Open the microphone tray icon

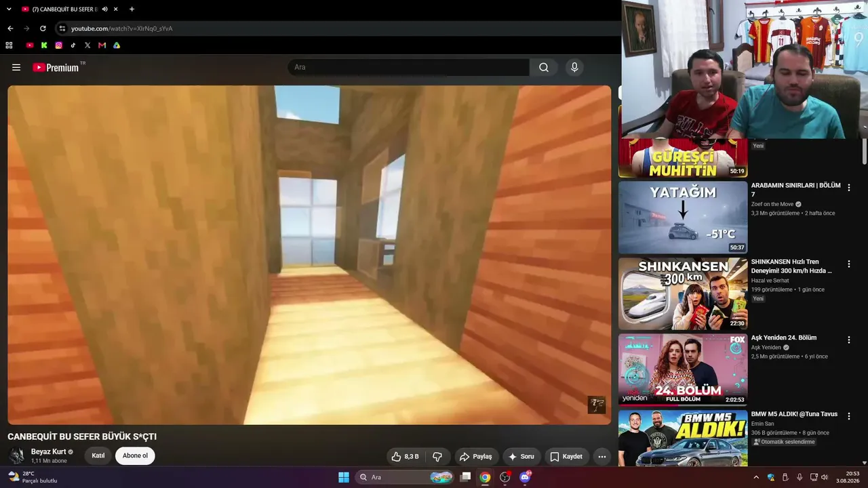tap(800, 477)
